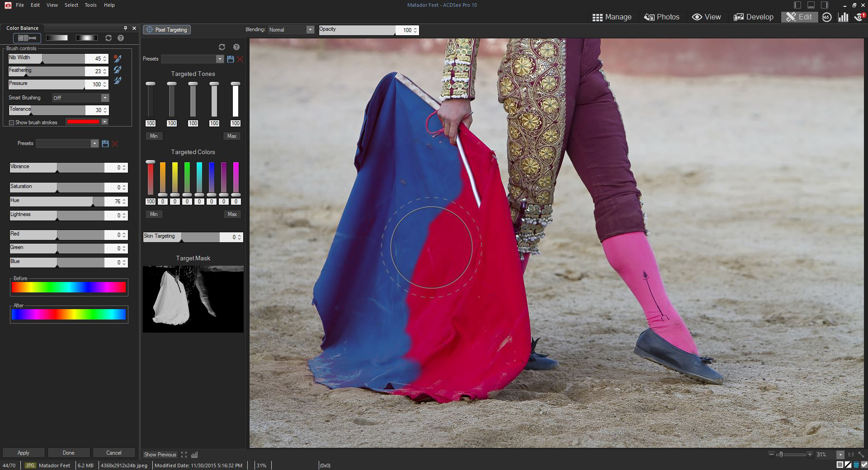Adjust Opacity value stepper
This screenshot has height=470, width=868.
pos(415,30)
